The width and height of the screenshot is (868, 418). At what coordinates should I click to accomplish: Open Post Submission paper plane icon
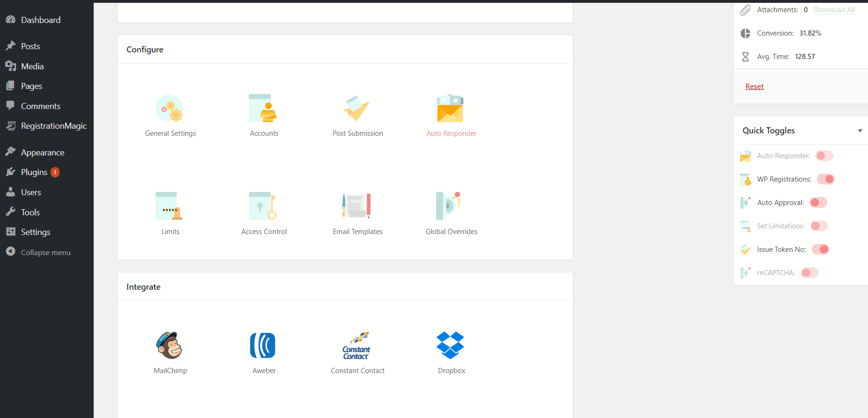pos(356,108)
